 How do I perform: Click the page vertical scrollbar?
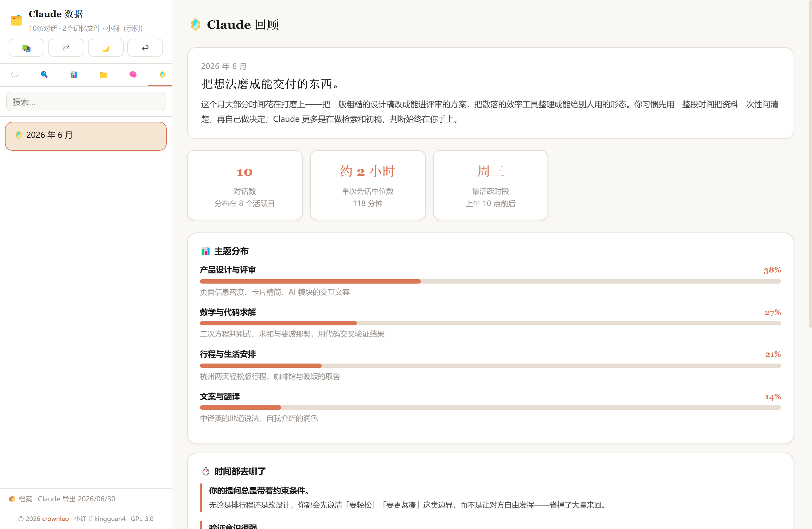click(810, 164)
